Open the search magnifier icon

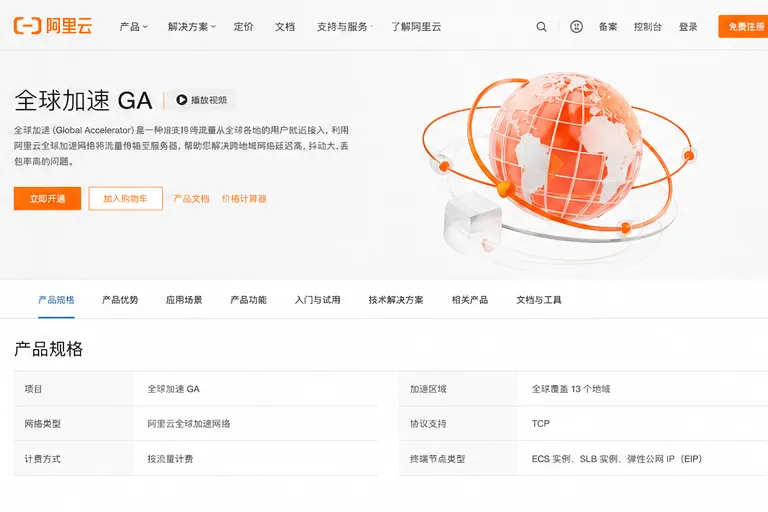click(541, 27)
